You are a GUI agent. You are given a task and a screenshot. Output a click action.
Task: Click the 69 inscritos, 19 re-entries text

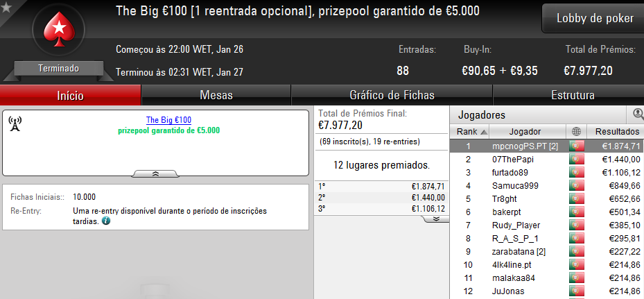tap(369, 142)
